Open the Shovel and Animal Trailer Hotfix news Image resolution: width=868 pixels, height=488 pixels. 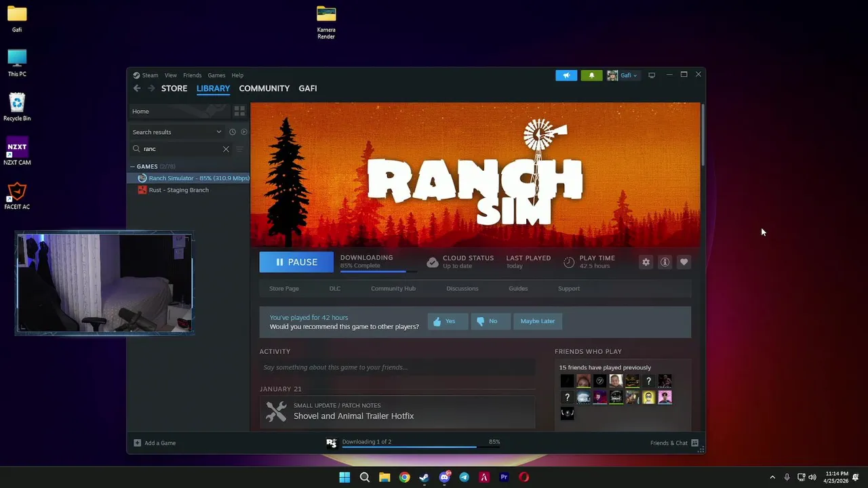[x=397, y=411]
